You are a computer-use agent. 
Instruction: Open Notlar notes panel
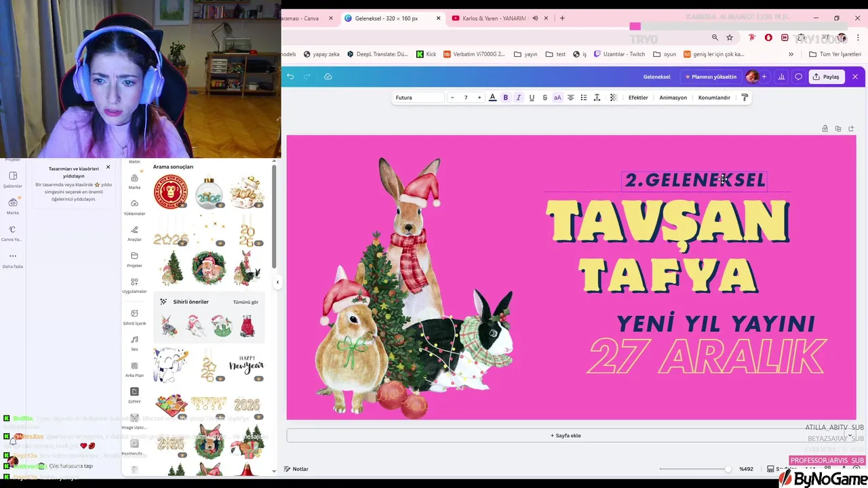[x=296, y=469]
